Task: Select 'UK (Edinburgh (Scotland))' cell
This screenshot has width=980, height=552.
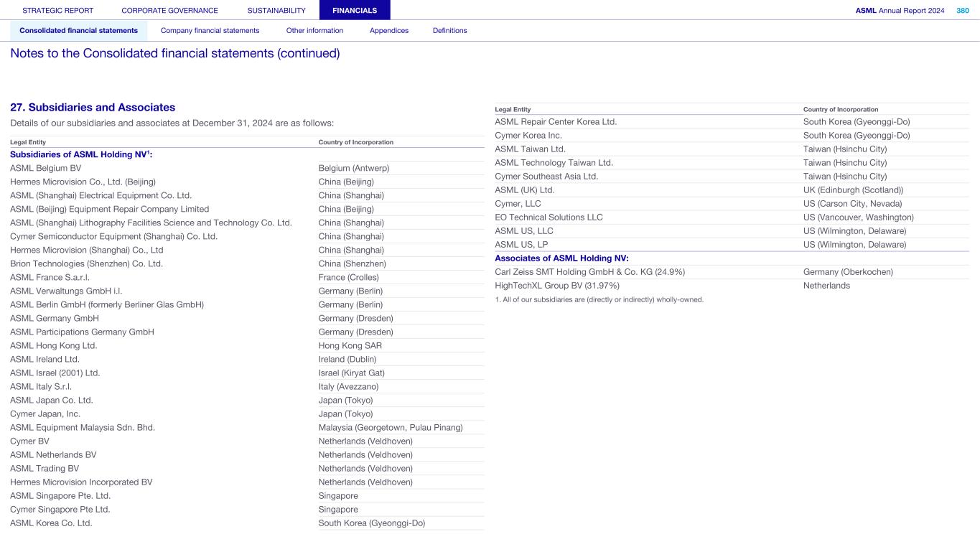Action: 854,190
